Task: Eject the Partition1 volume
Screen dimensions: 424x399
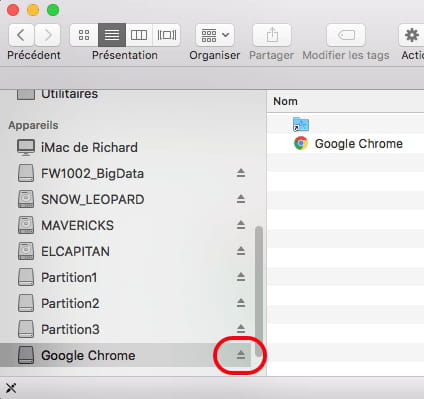Action: 241,277
